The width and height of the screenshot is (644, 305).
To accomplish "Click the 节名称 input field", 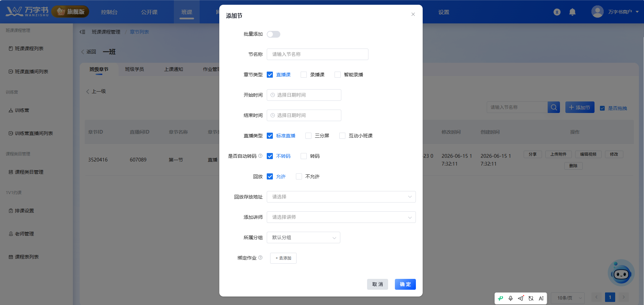I will pos(317,54).
